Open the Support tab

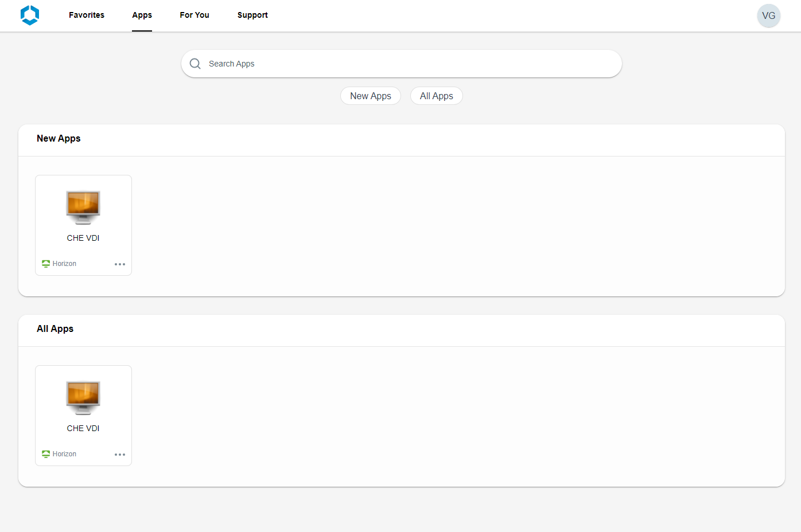coord(252,15)
